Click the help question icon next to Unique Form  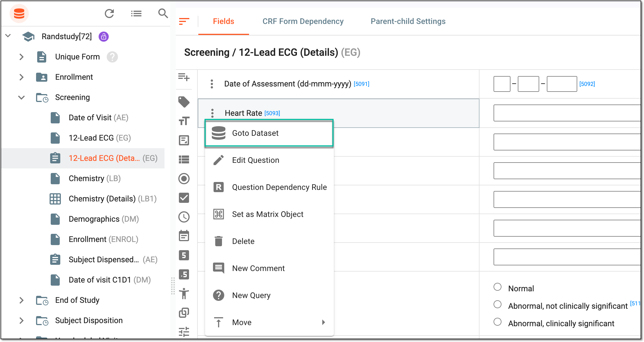(112, 57)
